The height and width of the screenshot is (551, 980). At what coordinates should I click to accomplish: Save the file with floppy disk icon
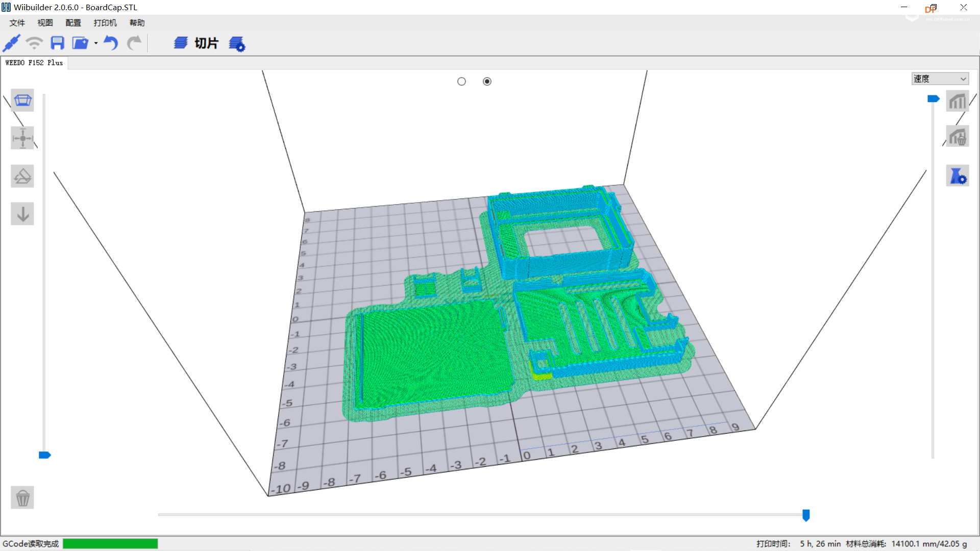(x=57, y=43)
